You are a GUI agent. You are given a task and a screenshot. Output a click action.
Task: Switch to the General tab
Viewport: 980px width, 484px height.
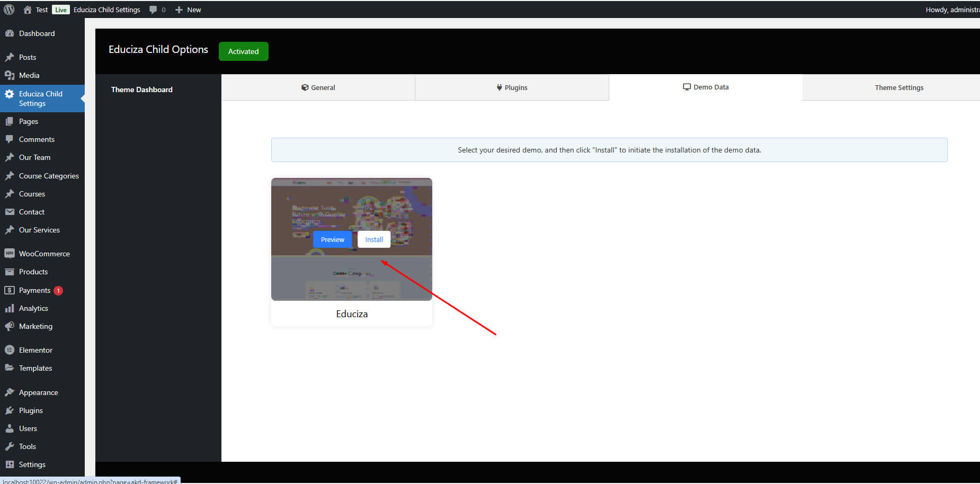tap(318, 87)
